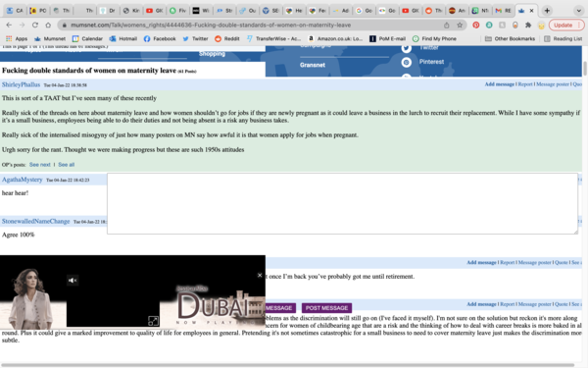Screen dimensions: 588x368
Task: Open ShirleyPhallus's profile
Action: (x=21, y=84)
